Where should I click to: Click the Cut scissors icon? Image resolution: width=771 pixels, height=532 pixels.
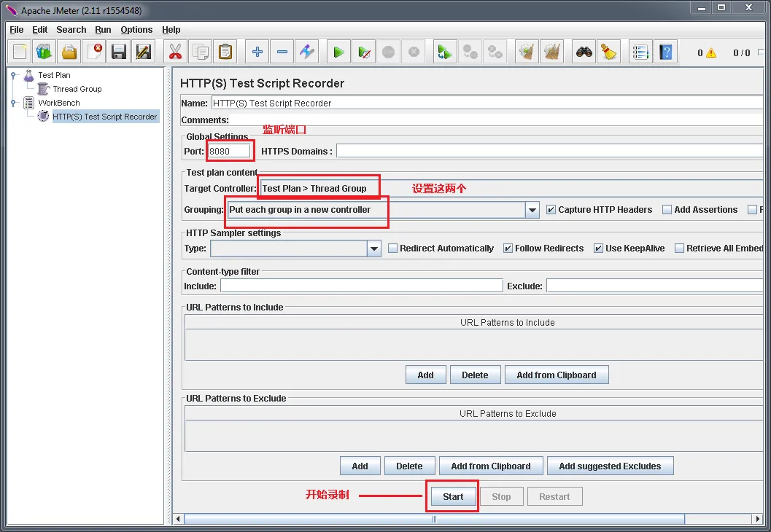(x=175, y=52)
